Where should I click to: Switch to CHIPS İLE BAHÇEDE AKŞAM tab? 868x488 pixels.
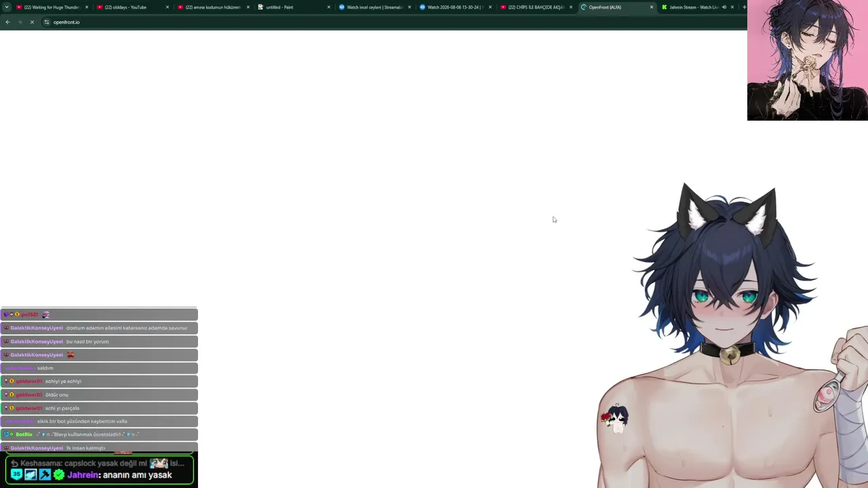[x=536, y=7]
